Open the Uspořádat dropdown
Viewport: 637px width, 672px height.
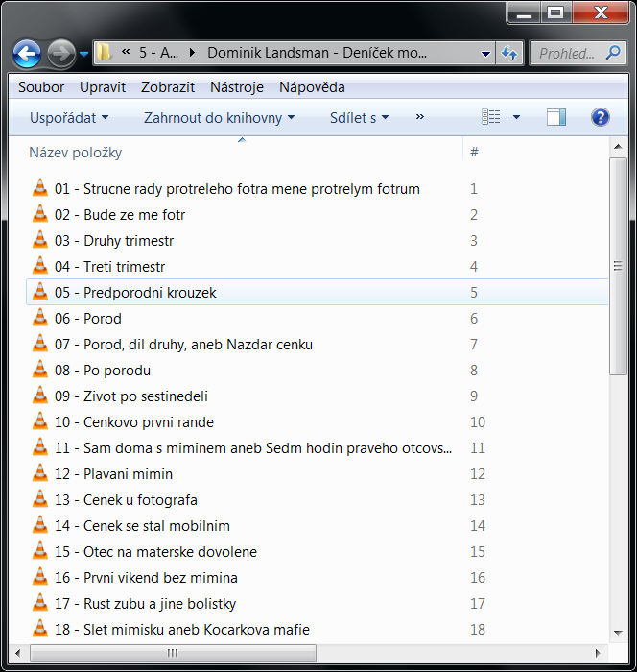69,118
